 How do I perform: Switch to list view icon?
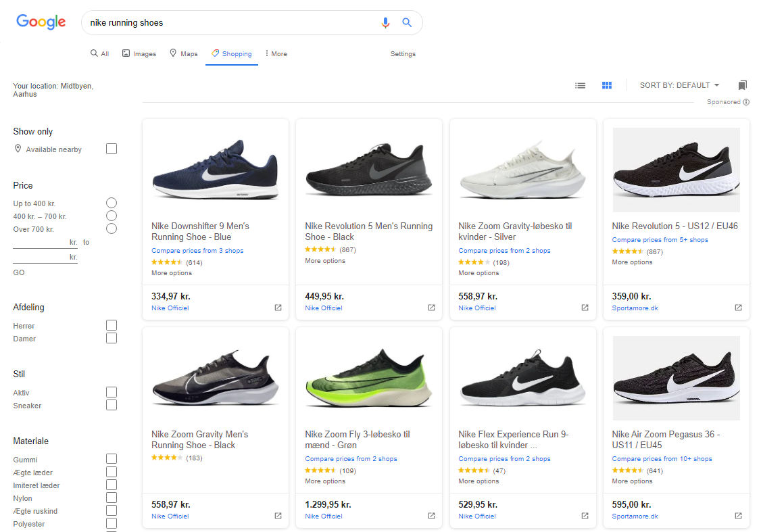[580, 85]
